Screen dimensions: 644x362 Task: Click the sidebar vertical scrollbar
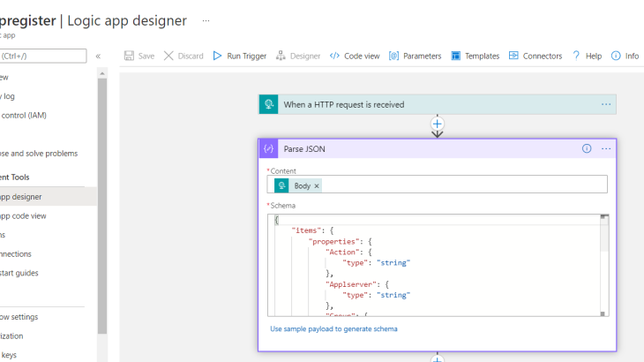101,206
